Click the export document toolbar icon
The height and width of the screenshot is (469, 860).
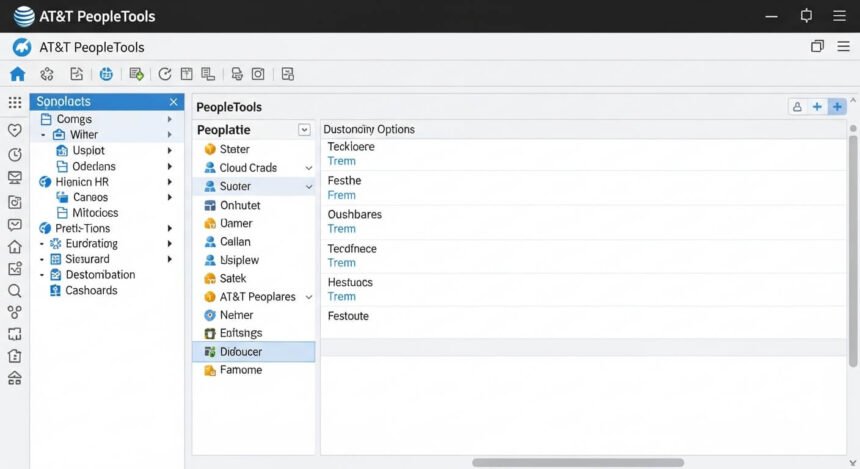pyautogui.click(x=76, y=74)
